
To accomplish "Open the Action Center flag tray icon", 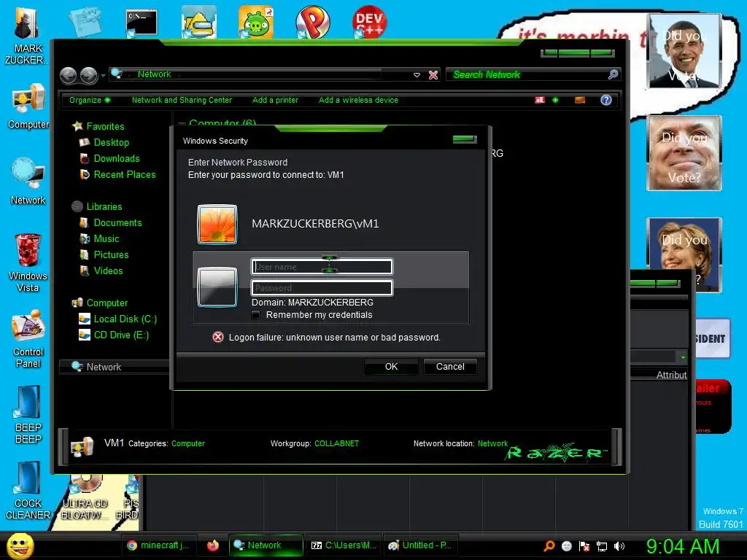I will pyautogui.click(x=584, y=546).
